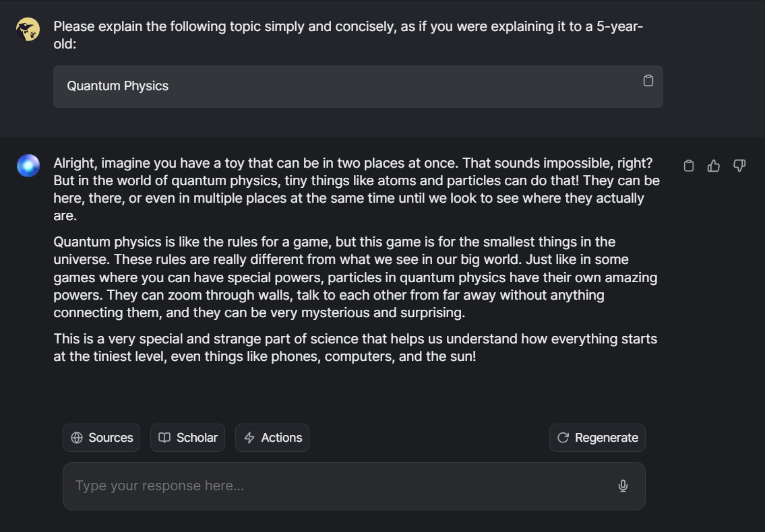Give the response a thumbs down
Viewport: 765px width, 532px height.
tap(739, 166)
